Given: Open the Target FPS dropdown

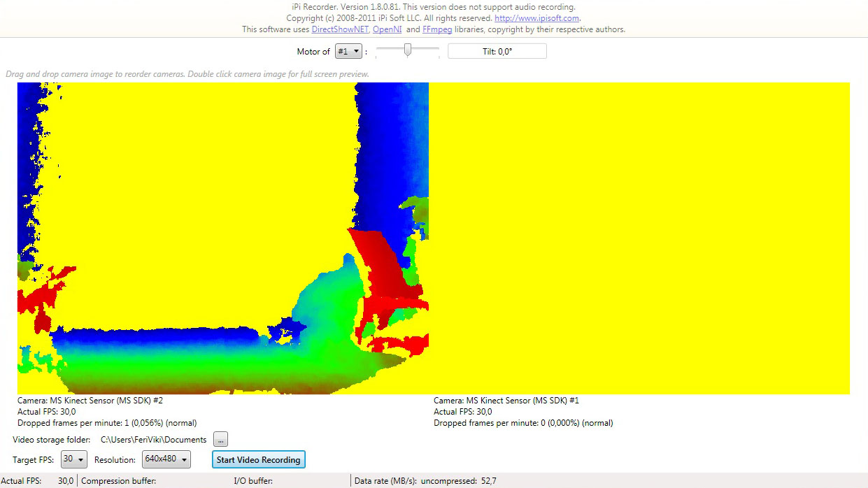Looking at the screenshot, I should tap(74, 459).
